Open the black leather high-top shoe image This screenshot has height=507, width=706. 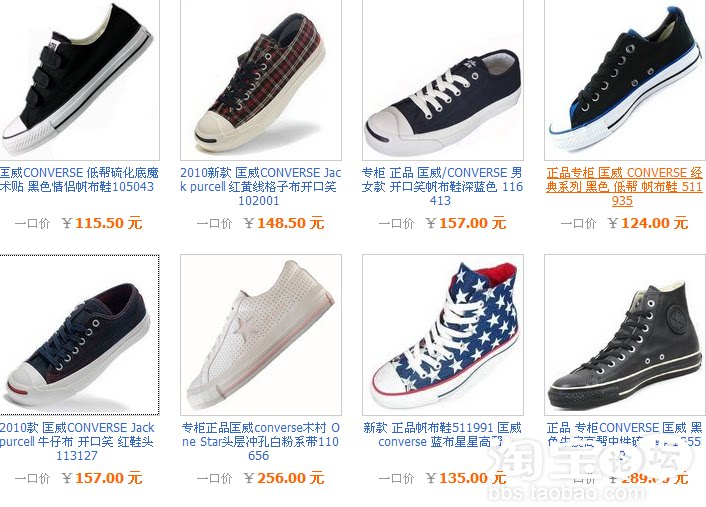[x=625, y=335]
